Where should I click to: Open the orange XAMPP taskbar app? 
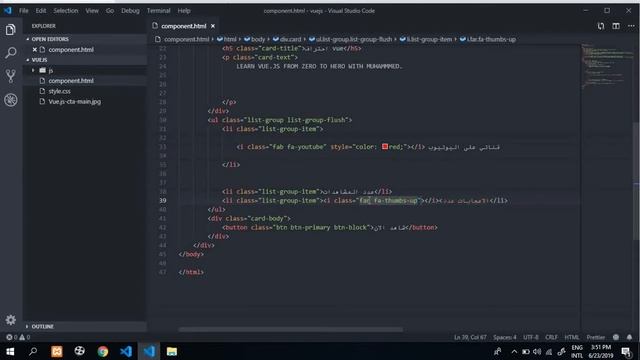57,351
